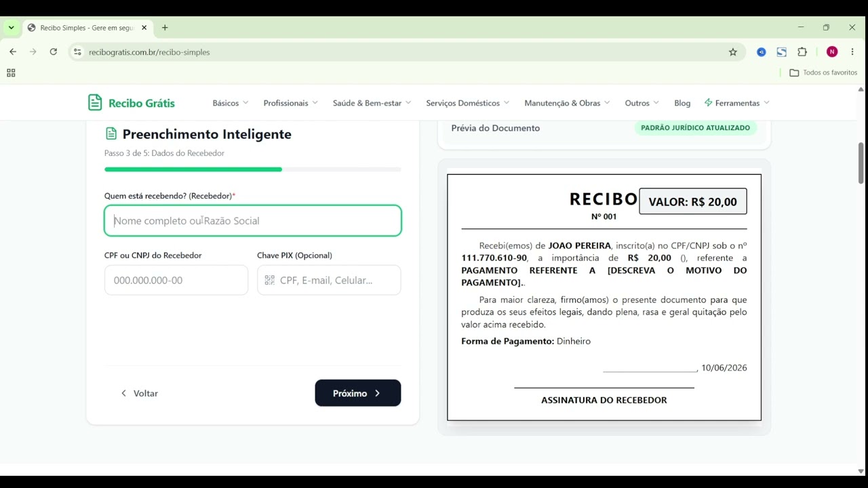The width and height of the screenshot is (868, 488).
Task: Click the browser back arrow
Action: tap(13, 52)
